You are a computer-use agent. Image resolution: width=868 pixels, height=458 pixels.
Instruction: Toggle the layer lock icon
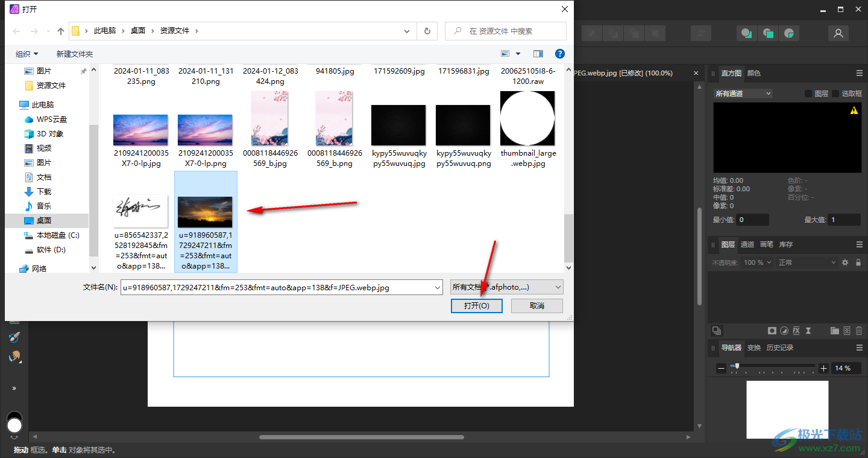coord(858,262)
